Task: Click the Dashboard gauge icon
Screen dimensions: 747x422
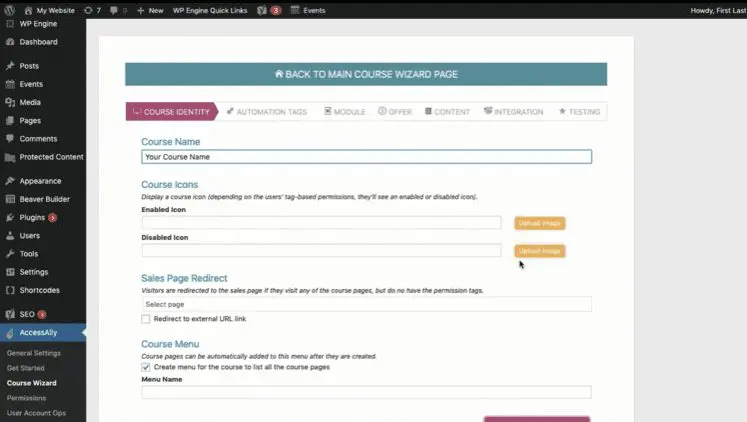Action: point(10,42)
